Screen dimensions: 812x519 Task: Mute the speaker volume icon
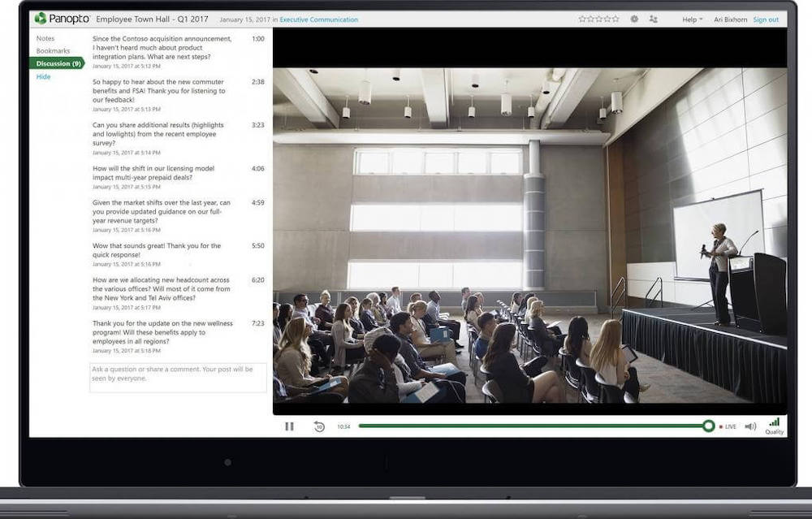click(750, 426)
